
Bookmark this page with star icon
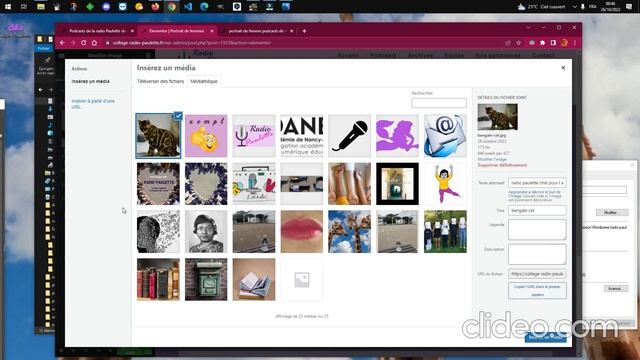pyautogui.click(x=518, y=42)
